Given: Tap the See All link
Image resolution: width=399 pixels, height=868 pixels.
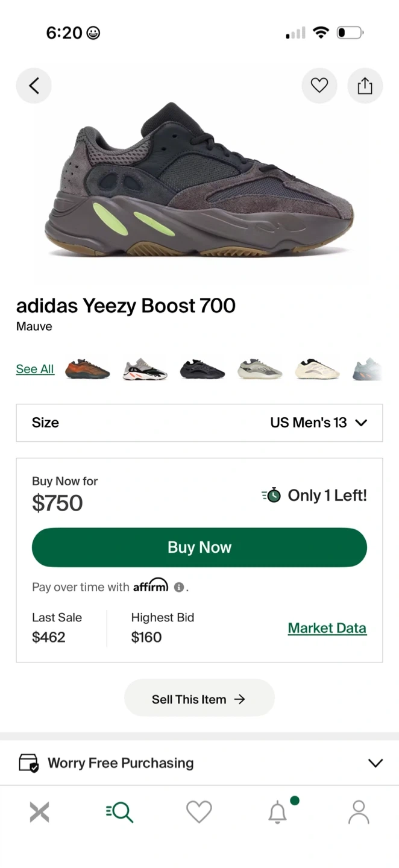Looking at the screenshot, I should click(x=35, y=369).
